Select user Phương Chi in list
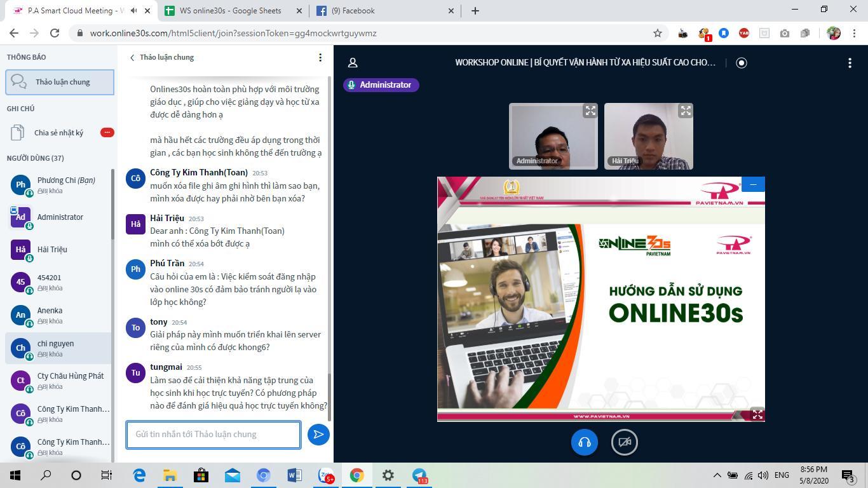 coord(58,185)
